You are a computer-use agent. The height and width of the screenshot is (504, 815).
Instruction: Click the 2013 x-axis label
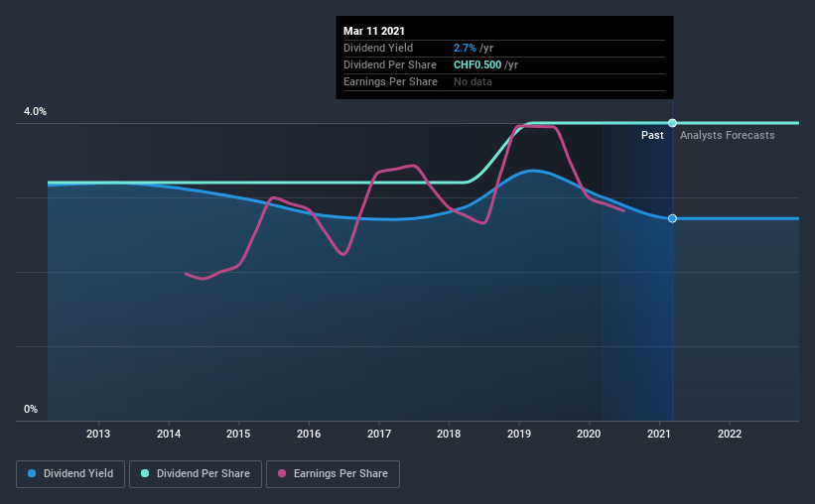98,434
